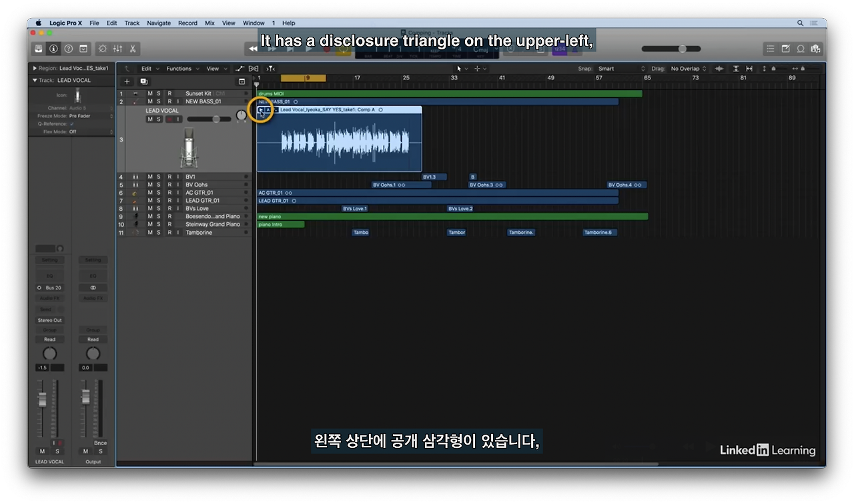Viewport: 854px width, 504px height.
Task: Click the Audio FX slot on LEAD VOCAL strip
Action: tap(50, 299)
